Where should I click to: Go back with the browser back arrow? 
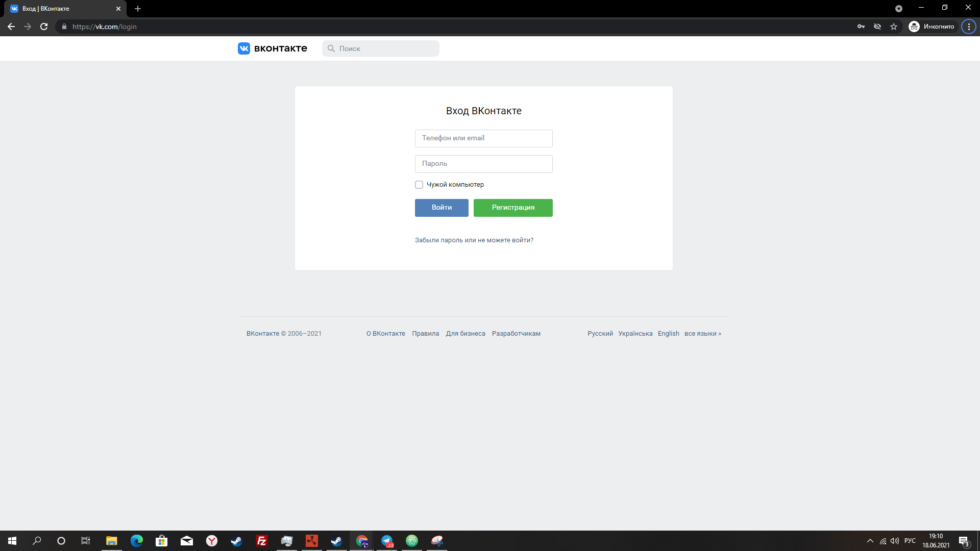pyautogui.click(x=11, y=27)
